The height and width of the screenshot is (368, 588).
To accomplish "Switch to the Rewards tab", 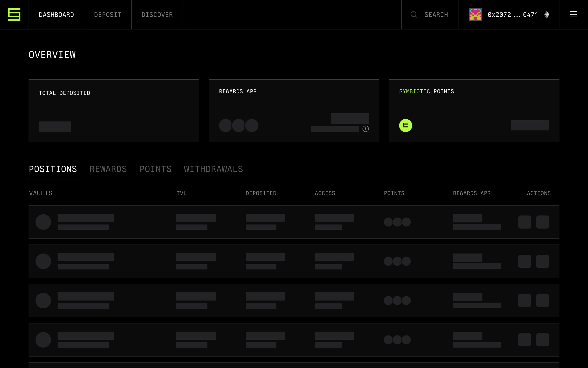I will pos(108,169).
